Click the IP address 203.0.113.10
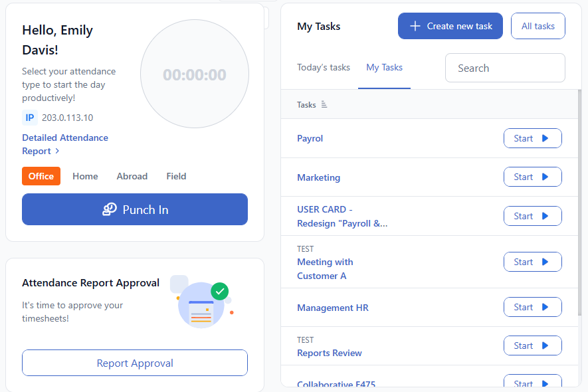 pos(68,118)
